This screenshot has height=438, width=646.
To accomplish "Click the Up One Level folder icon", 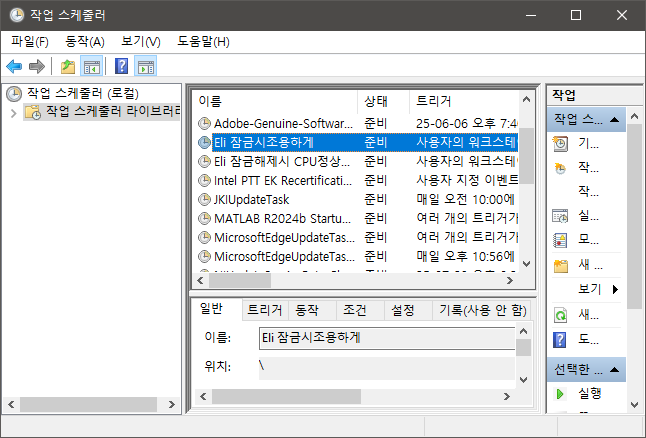I will (68, 67).
